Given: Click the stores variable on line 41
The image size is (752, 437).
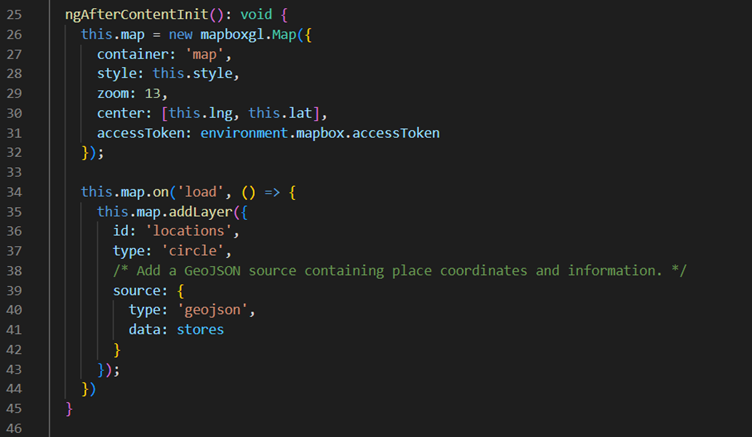Looking at the screenshot, I should [x=200, y=330].
